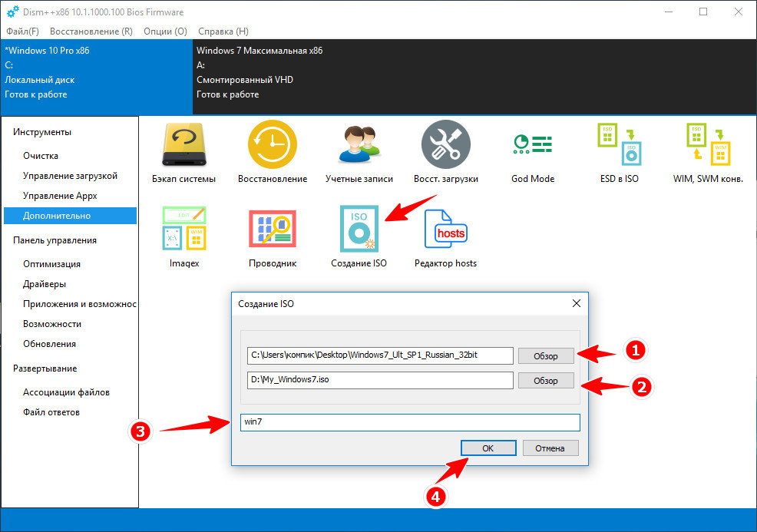The image size is (757, 532).
Task: Select the Управление загрузкой sidebar item
Action: (x=70, y=176)
